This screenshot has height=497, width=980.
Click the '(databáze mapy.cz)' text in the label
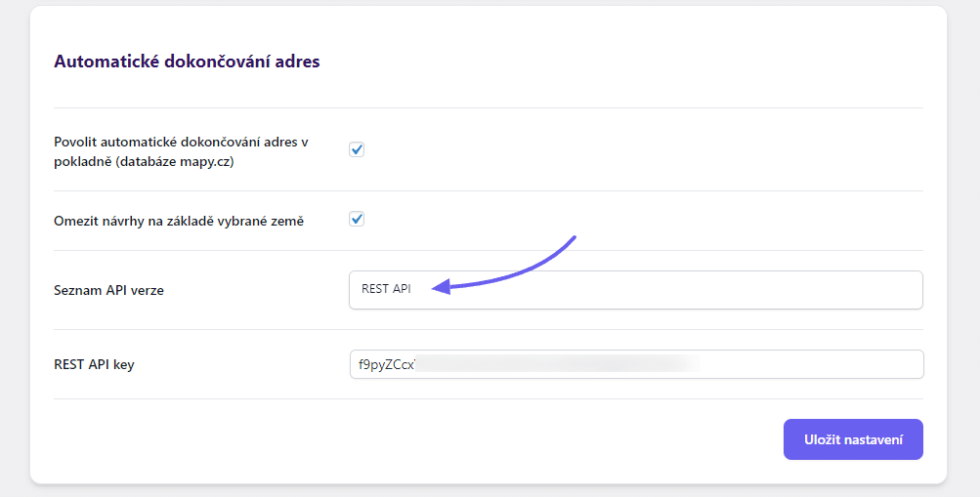[x=174, y=162]
